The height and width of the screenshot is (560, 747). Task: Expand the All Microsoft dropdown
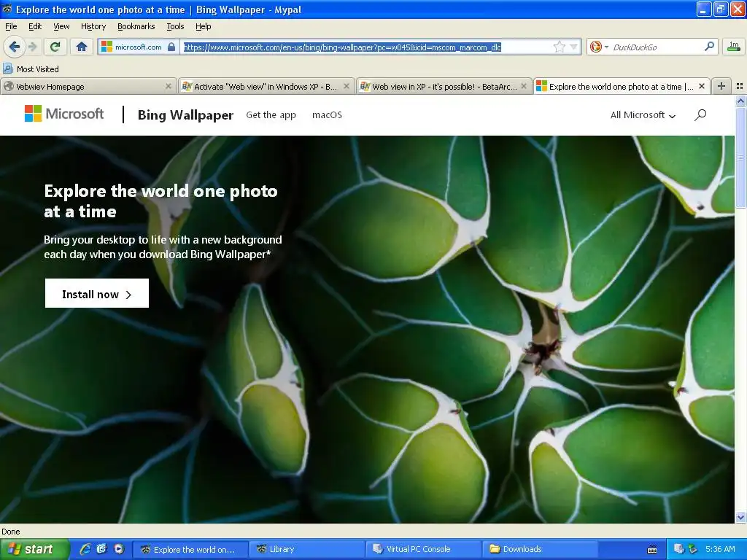click(x=643, y=114)
